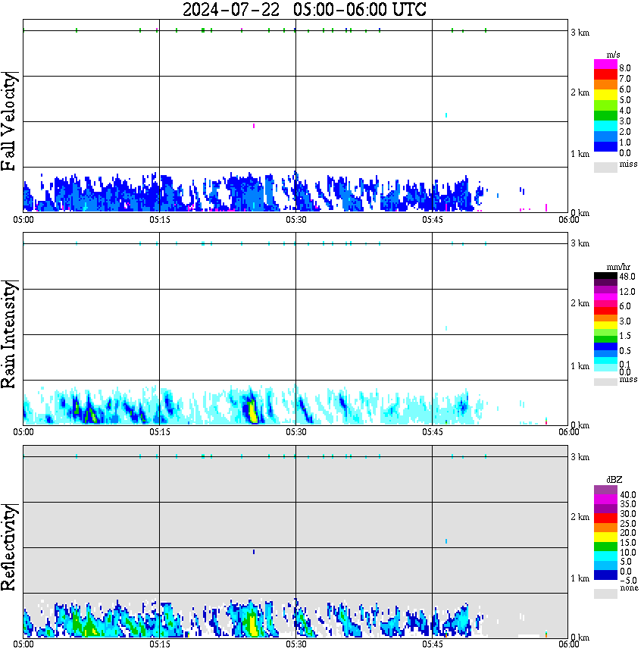Click the title '2024-07-22 05:00-06:00 UTC'

(304, 9)
